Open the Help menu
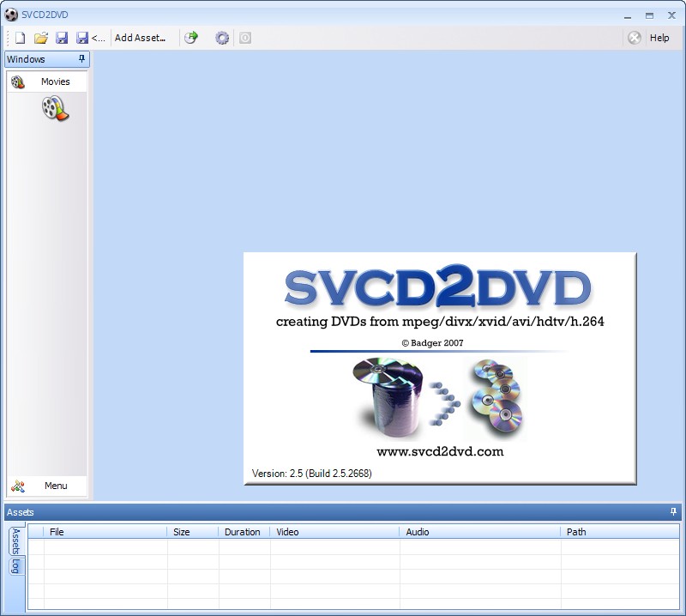The image size is (686, 616). click(x=659, y=38)
